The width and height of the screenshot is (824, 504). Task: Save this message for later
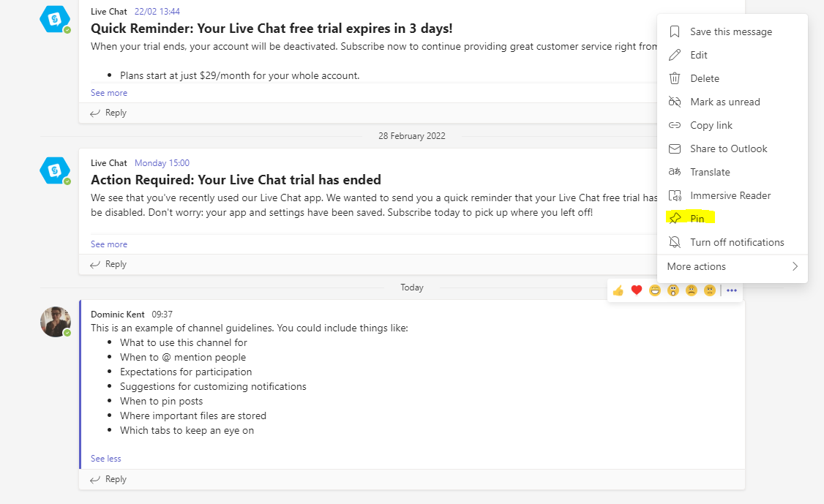tap(731, 31)
